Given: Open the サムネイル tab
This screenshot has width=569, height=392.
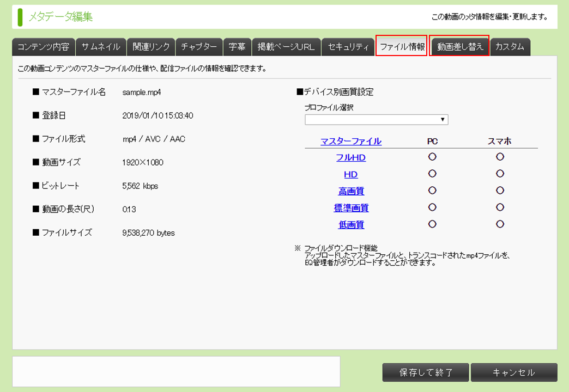Looking at the screenshot, I should point(101,47).
